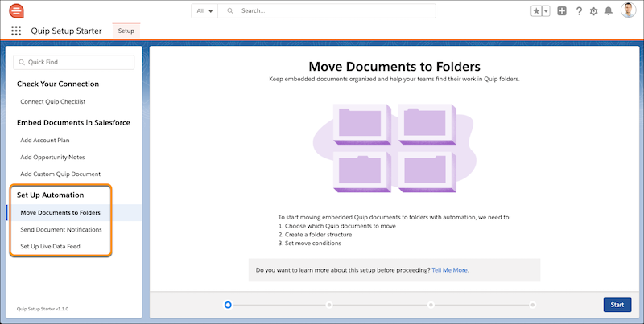The height and width of the screenshot is (324, 644).
Task: Click the magnifier icon in global search
Action: click(x=230, y=11)
